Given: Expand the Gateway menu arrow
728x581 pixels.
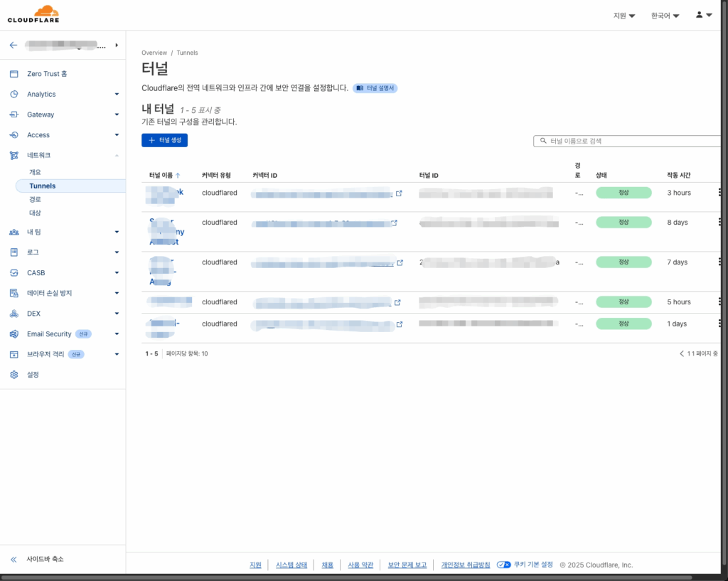Looking at the screenshot, I should pyautogui.click(x=117, y=114).
